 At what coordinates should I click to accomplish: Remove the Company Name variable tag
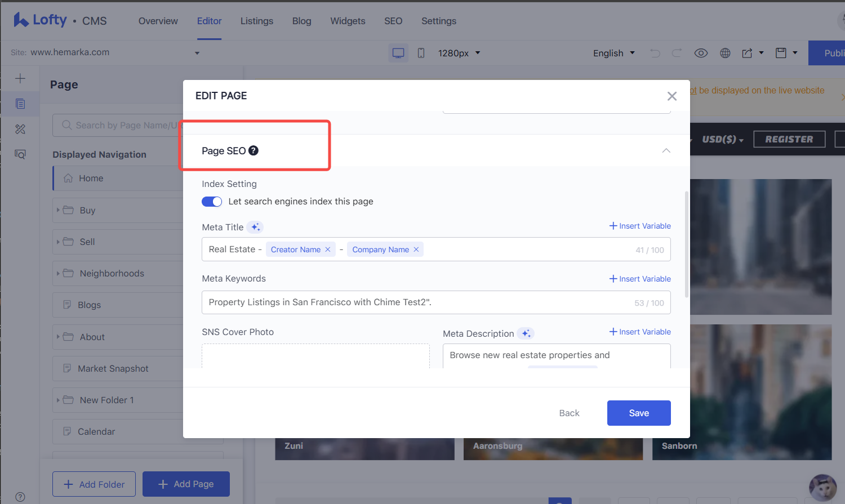[x=416, y=249]
